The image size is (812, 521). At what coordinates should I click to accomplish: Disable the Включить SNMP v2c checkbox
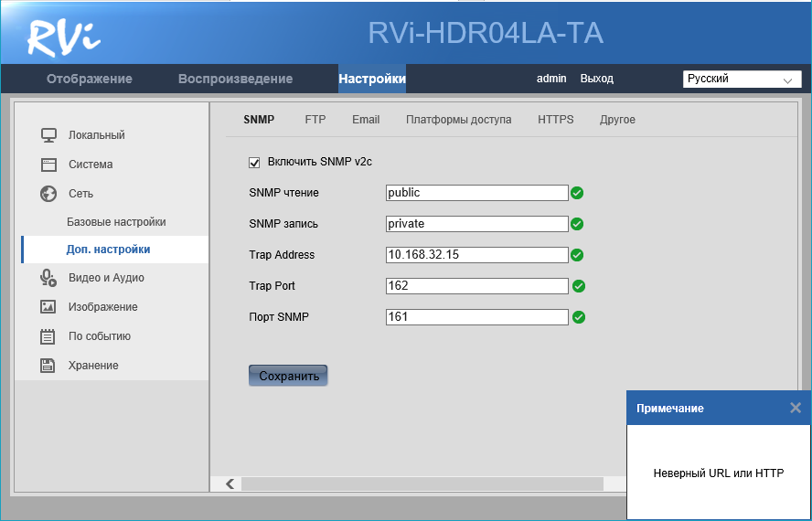tap(254, 163)
